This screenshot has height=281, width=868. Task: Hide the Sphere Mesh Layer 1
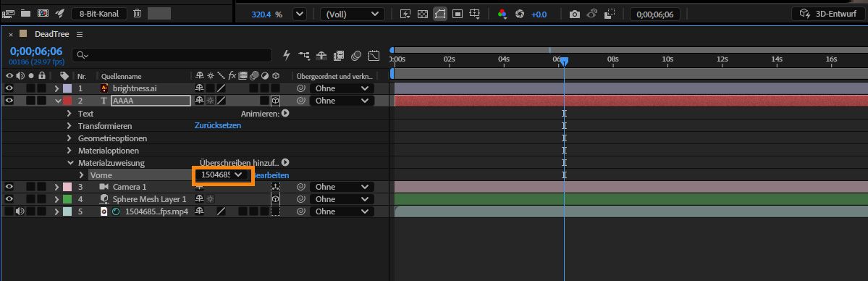[x=9, y=199]
